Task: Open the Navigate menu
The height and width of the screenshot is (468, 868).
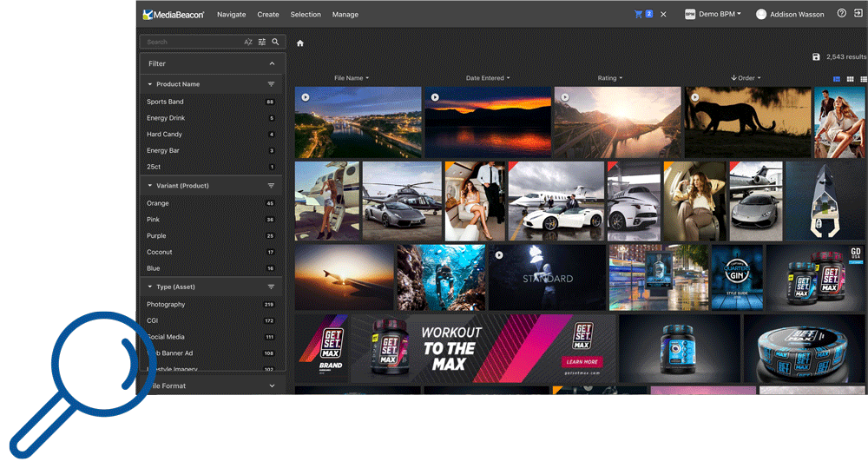Action: (232, 15)
